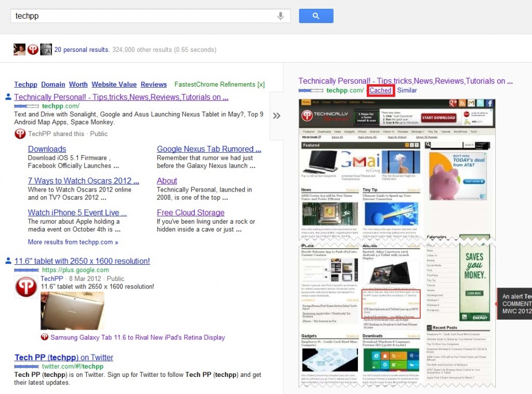Click the search magnifier icon in site preview
The image size is (532, 394).
coord(428,144)
